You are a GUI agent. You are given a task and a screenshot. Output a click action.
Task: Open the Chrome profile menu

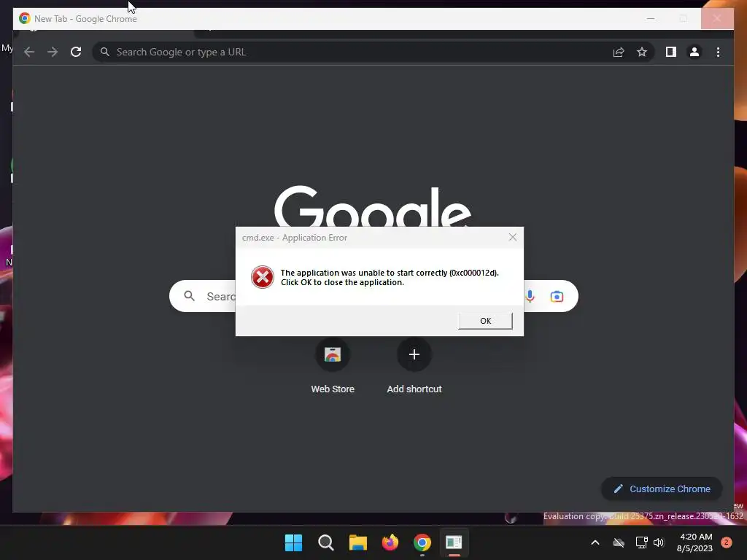pyautogui.click(x=694, y=52)
